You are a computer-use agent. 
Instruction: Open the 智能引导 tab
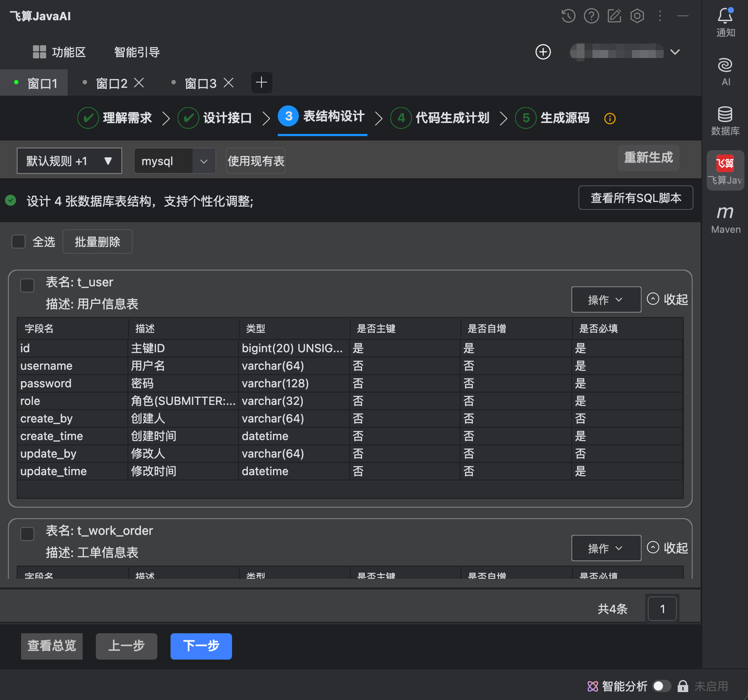click(137, 52)
